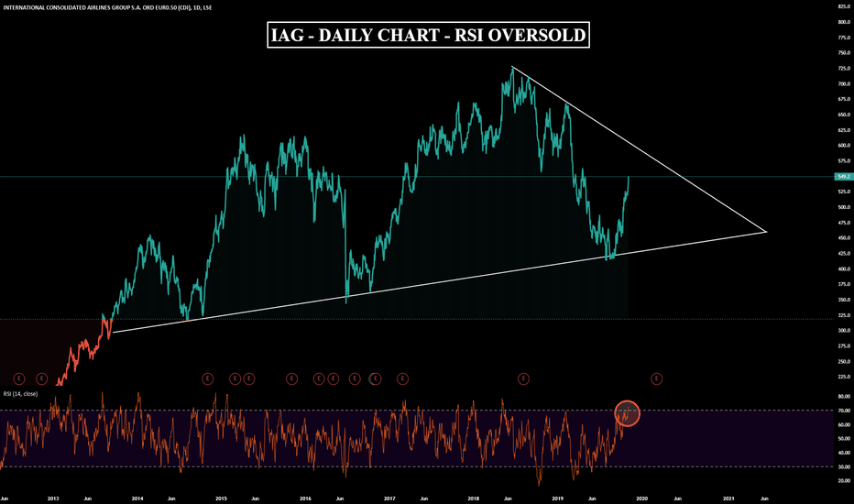Click the 2020 label on time axis
This screenshot has width=854, height=504.
tap(642, 499)
